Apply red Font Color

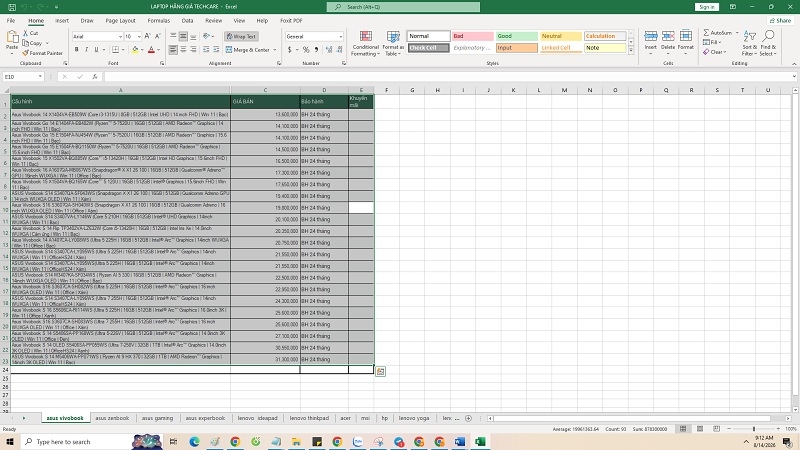[151, 49]
